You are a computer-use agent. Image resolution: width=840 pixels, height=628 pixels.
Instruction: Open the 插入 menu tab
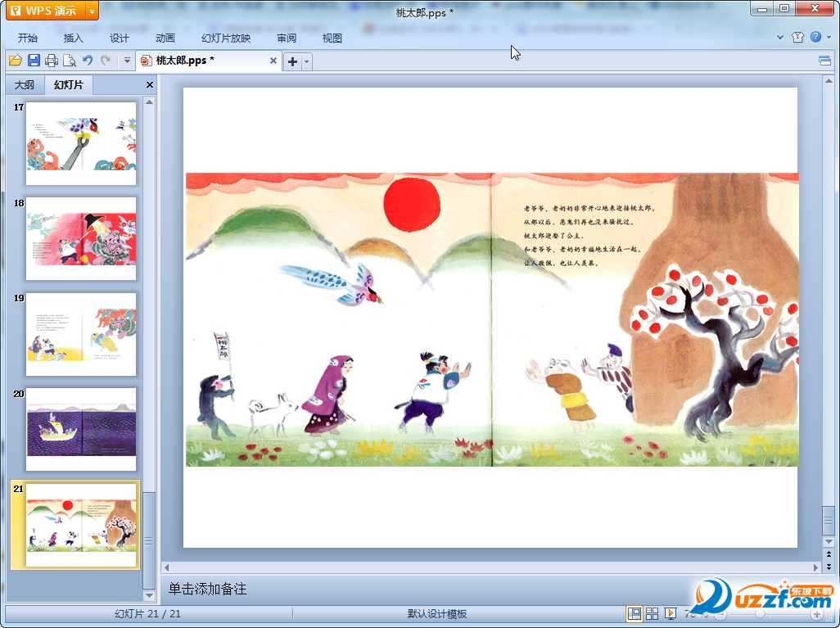74,38
